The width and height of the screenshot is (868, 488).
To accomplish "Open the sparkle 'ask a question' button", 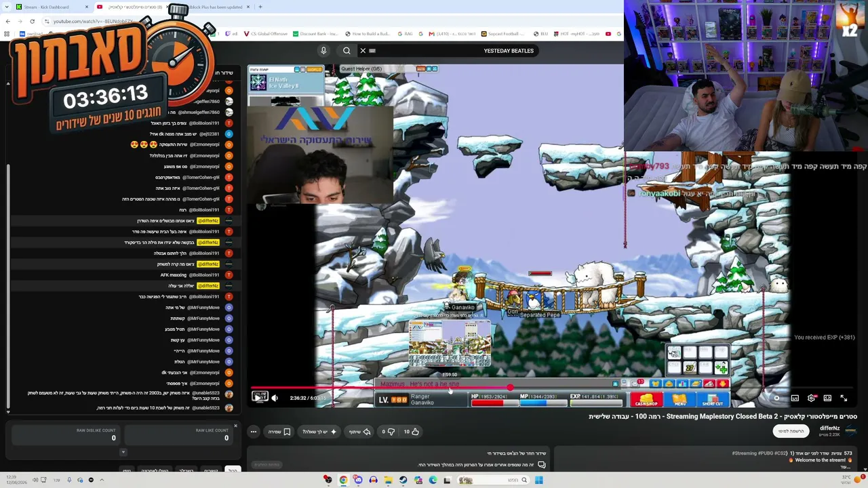I will 319,432.
